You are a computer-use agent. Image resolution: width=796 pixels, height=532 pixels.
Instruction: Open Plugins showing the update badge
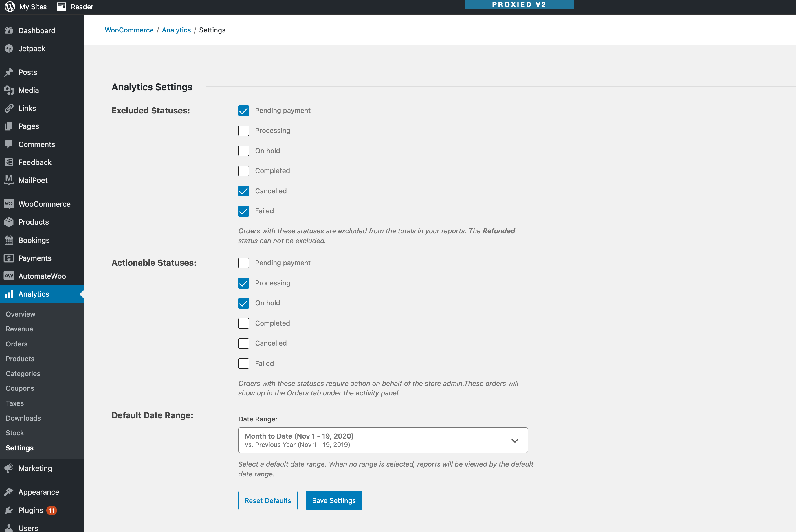pos(30,510)
